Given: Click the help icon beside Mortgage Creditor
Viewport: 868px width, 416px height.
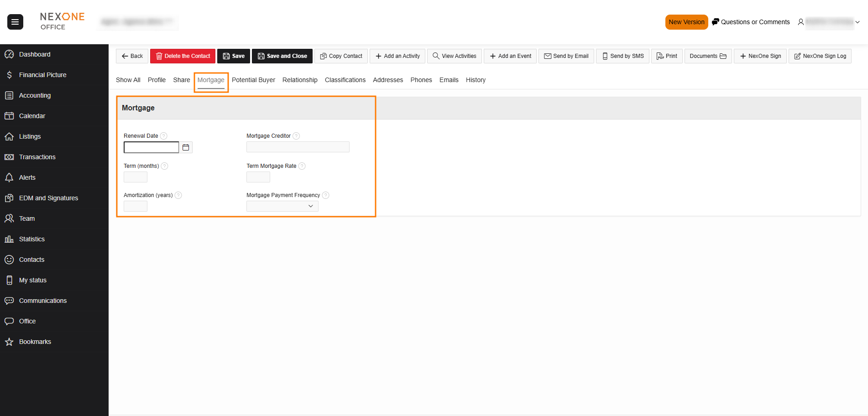Looking at the screenshot, I should pyautogui.click(x=296, y=136).
